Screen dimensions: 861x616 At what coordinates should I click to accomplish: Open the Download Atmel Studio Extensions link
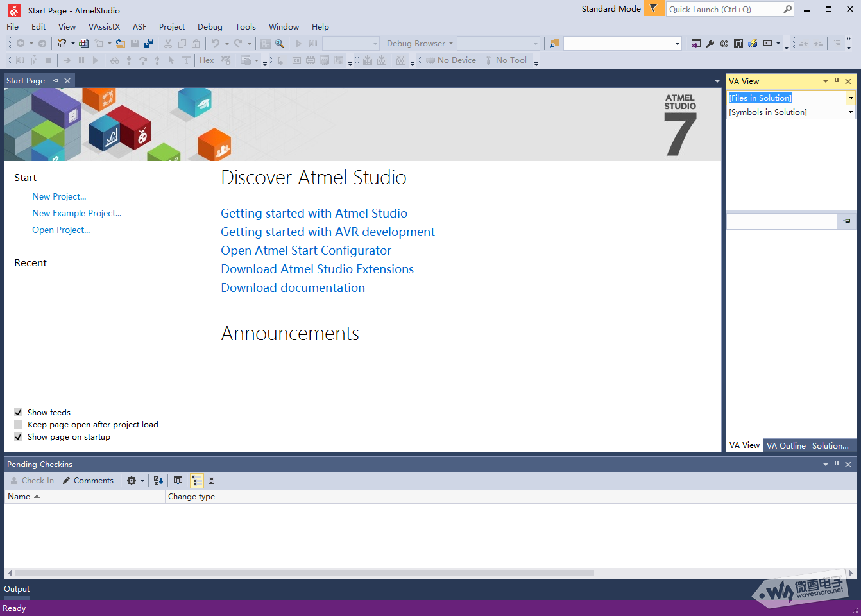coord(317,269)
